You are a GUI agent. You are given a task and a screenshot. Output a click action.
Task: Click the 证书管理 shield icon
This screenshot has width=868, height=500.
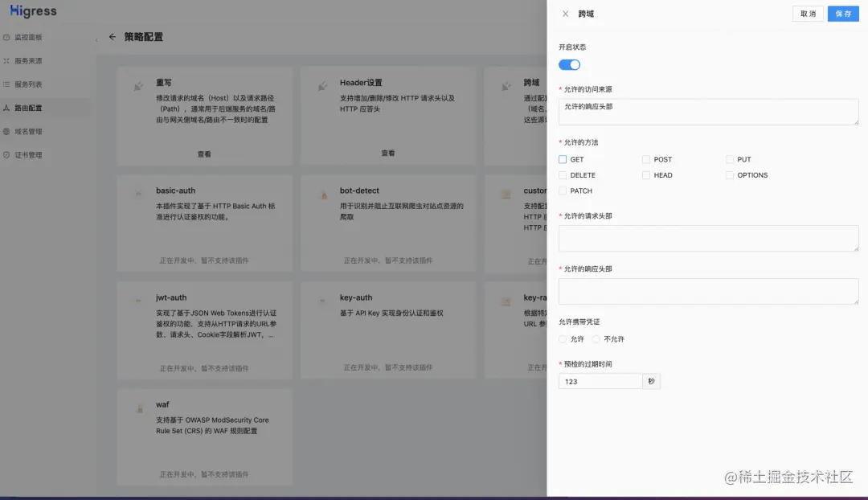[x=6, y=155]
